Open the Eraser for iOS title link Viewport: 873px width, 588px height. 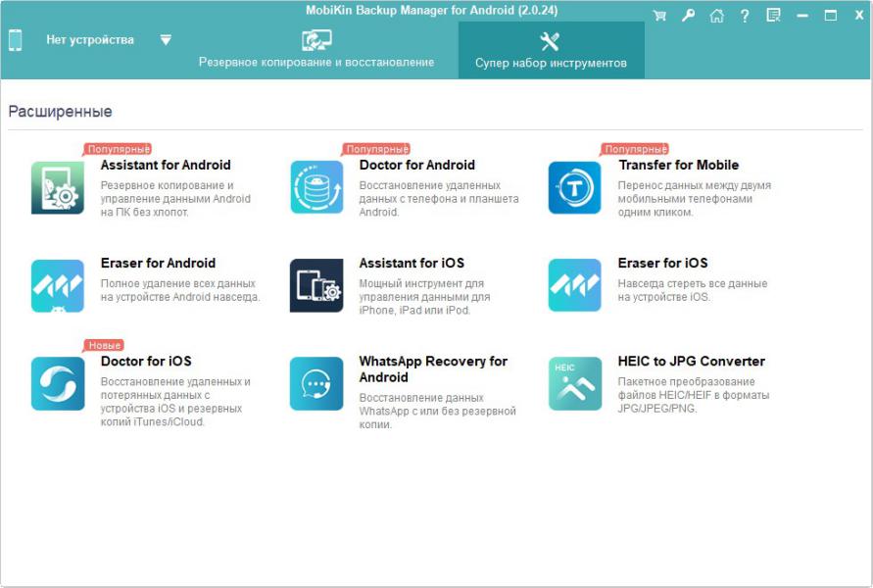tap(662, 263)
